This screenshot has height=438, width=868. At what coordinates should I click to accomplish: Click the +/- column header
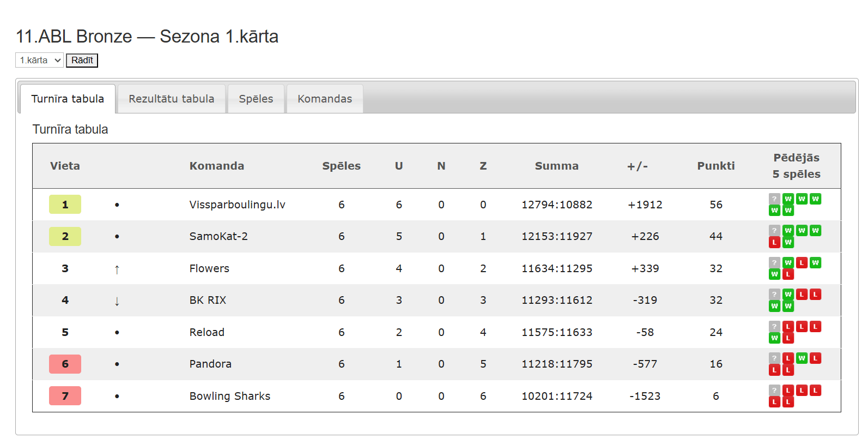pos(638,166)
